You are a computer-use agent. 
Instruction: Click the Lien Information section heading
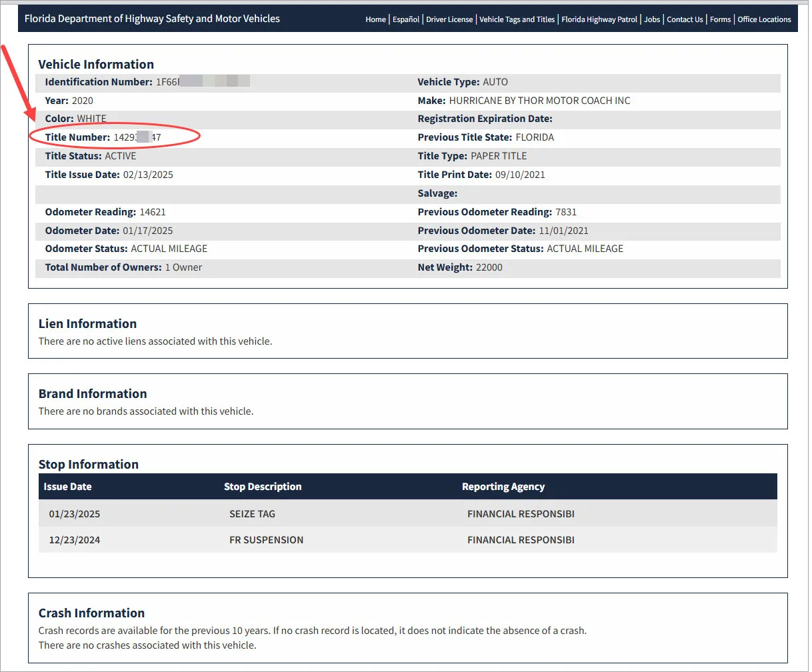tap(87, 323)
